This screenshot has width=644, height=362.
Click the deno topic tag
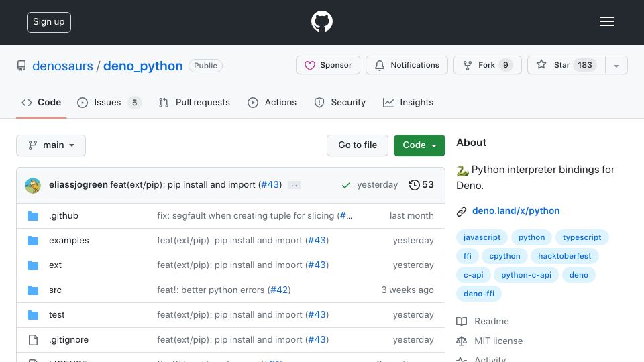pos(578,276)
